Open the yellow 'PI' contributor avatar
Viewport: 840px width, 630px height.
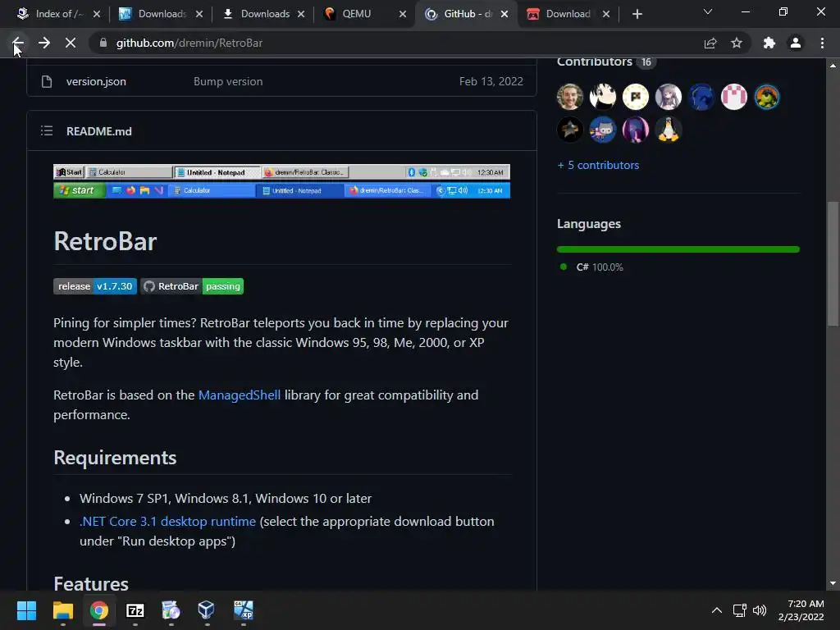pos(636,97)
